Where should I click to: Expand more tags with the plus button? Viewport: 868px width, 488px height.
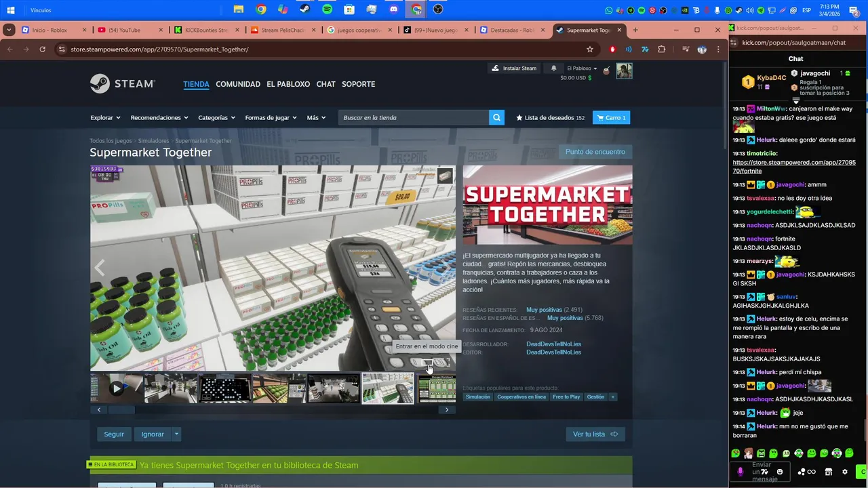[612, 396]
